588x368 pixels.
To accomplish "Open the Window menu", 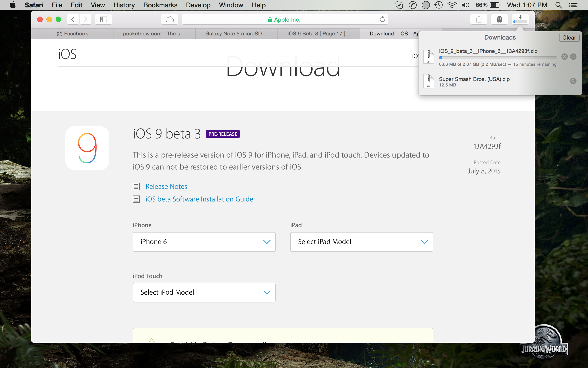I will point(231,5).
